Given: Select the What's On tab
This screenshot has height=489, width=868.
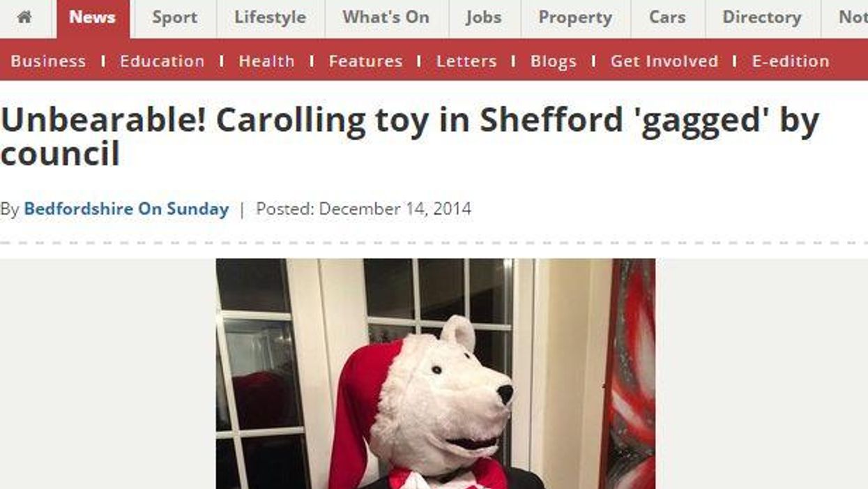Looking at the screenshot, I should click(x=386, y=18).
